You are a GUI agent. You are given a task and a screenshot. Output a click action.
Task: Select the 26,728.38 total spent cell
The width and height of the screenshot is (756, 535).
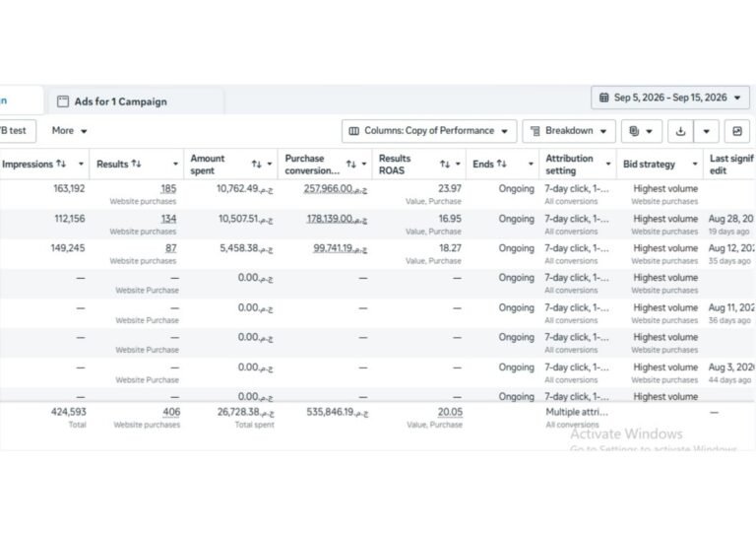tap(245, 412)
